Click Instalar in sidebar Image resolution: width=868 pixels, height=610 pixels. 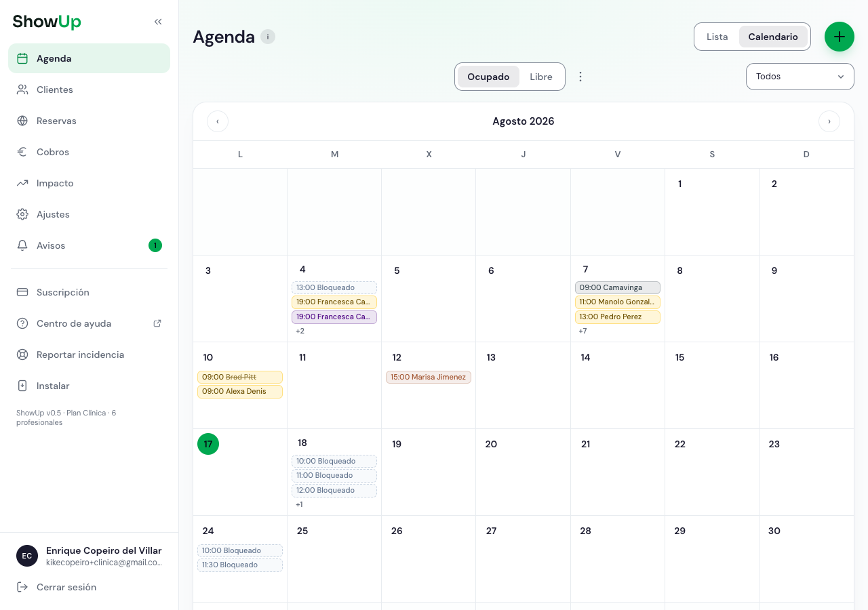[89, 386]
